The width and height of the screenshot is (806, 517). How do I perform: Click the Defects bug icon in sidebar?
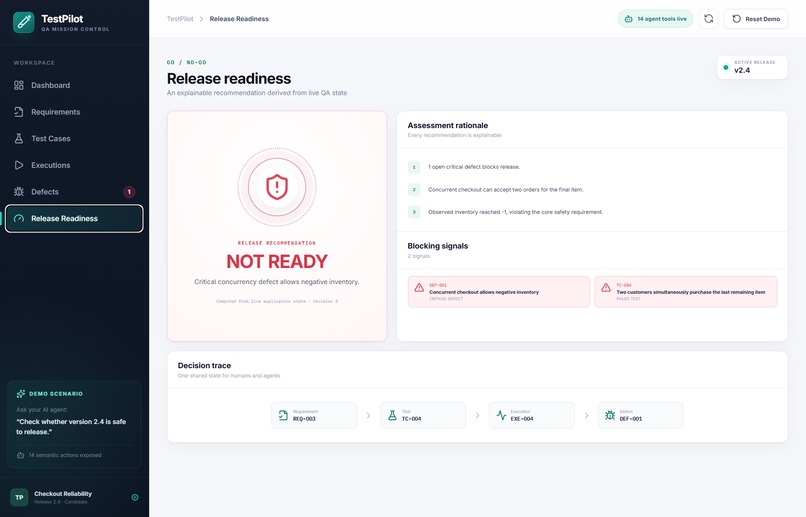pyautogui.click(x=19, y=192)
